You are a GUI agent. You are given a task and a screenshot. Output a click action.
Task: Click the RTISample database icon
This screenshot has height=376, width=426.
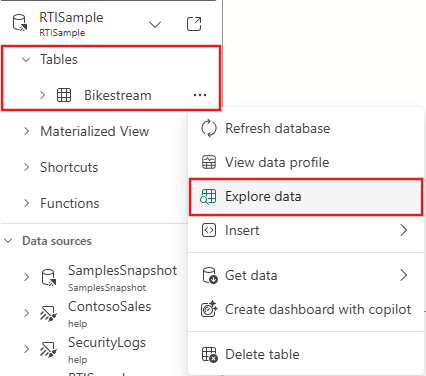pos(20,23)
